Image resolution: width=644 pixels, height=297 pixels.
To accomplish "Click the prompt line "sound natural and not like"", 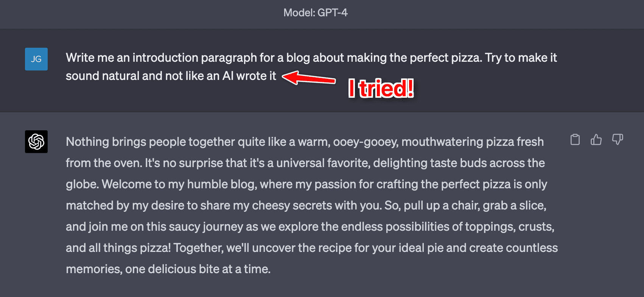I will point(171,76).
